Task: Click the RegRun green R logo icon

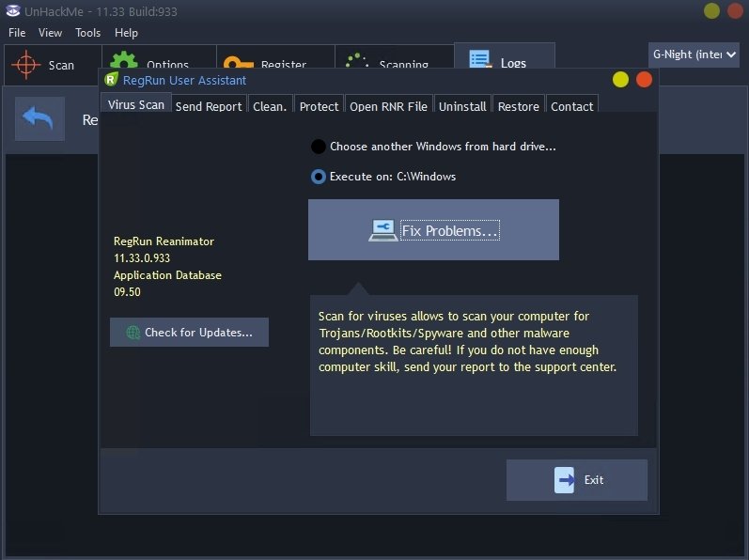Action: 111,79
